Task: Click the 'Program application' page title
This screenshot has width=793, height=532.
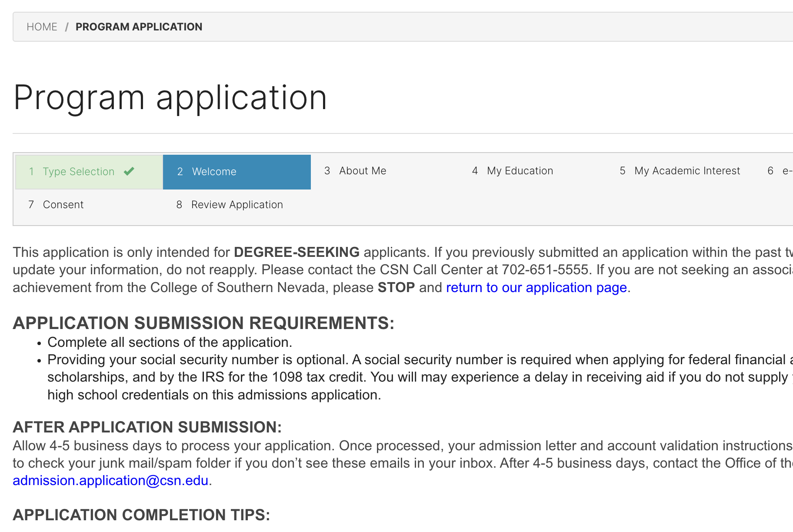Action: coord(170,97)
